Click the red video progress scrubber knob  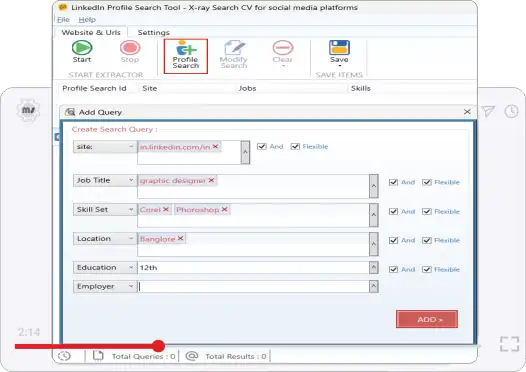[158, 346]
